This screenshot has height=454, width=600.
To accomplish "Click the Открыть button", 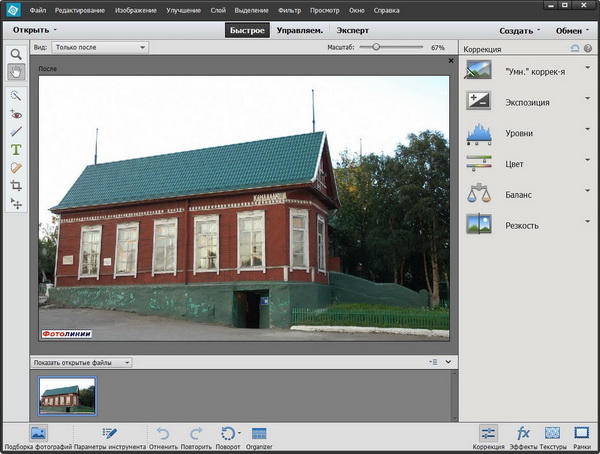I will tap(31, 30).
